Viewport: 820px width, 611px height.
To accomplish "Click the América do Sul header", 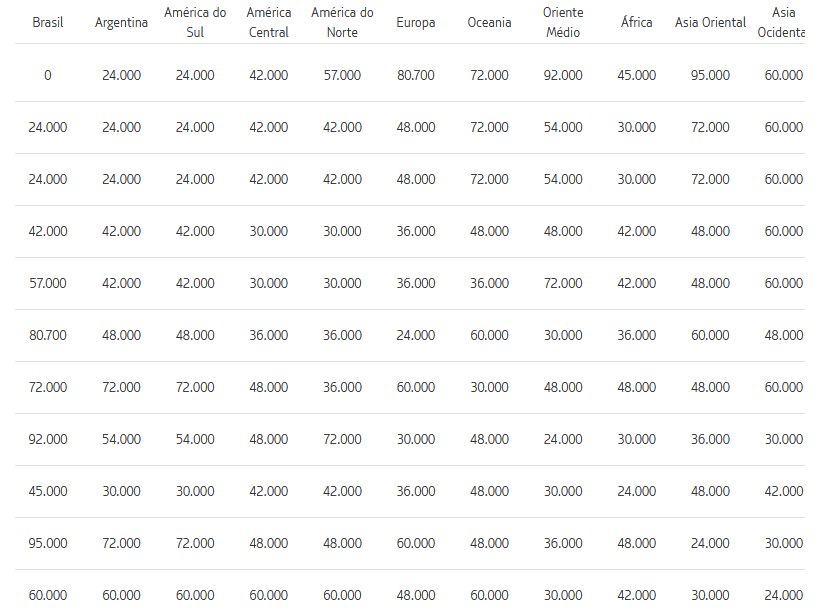I will [195, 22].
